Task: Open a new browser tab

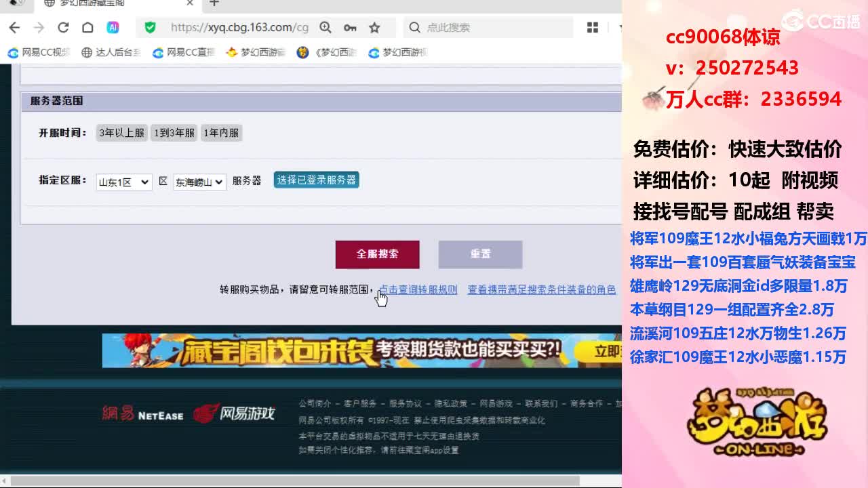Action: (x=214, y=3)
